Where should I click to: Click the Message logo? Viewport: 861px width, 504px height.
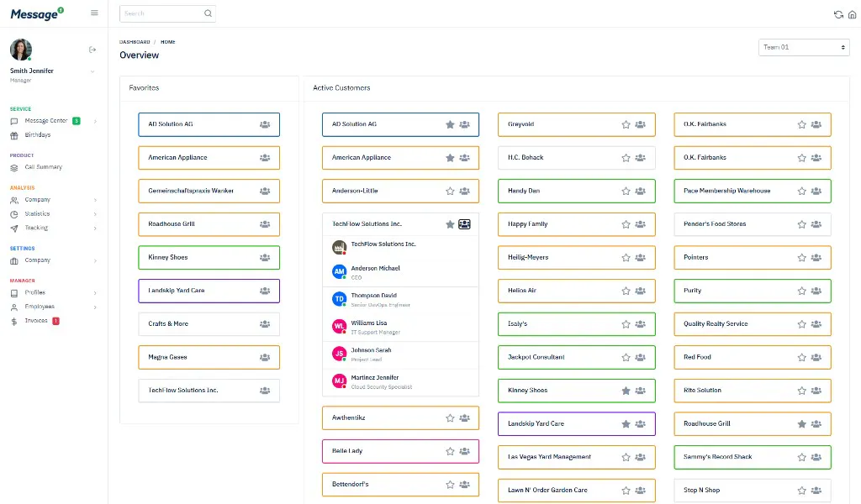[37, 13]
